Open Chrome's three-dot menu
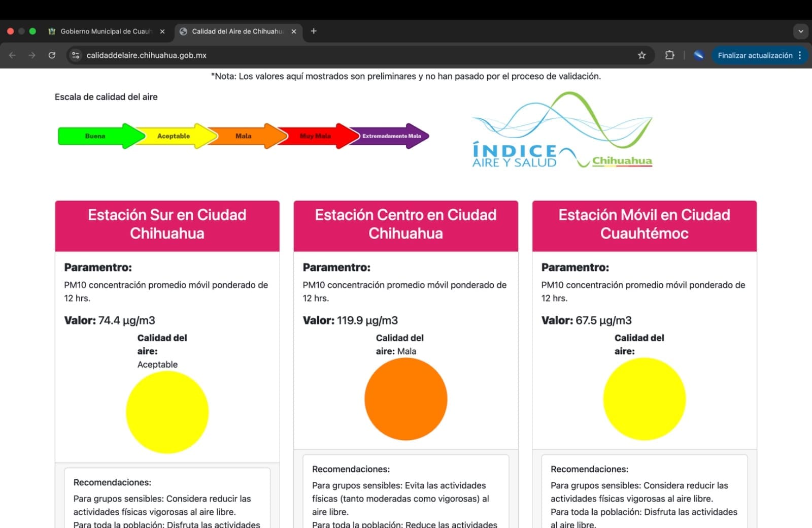Viewport: 812px width, 528px height. click(x=800, y=55)
